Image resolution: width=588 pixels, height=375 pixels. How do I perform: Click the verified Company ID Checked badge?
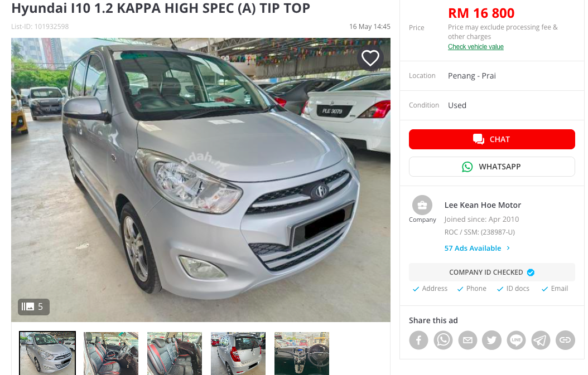(x=491, y=272)
